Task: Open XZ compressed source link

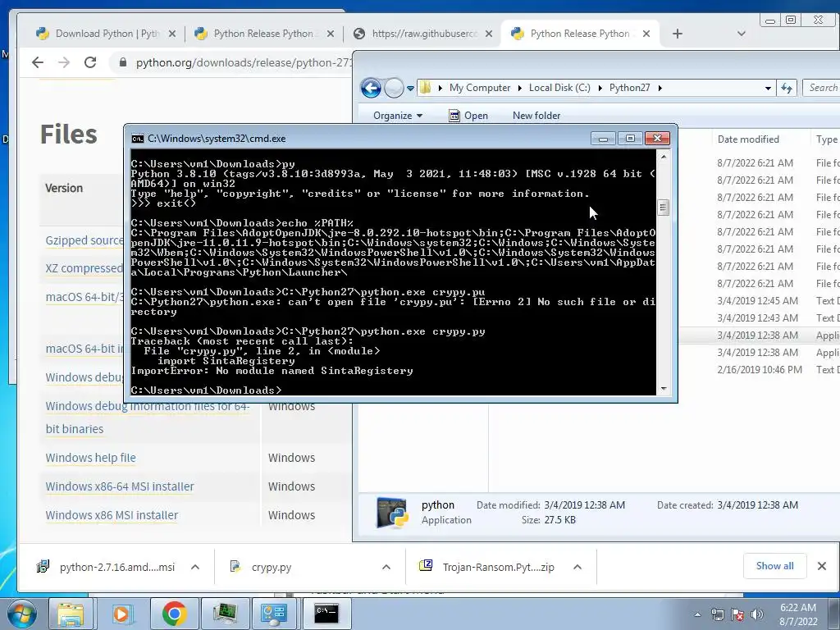Action: pos(84,268)
